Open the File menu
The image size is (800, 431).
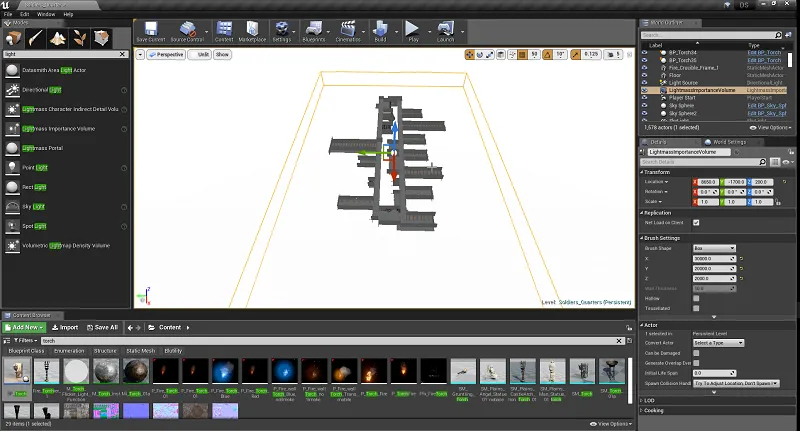(x=8, y=14)
